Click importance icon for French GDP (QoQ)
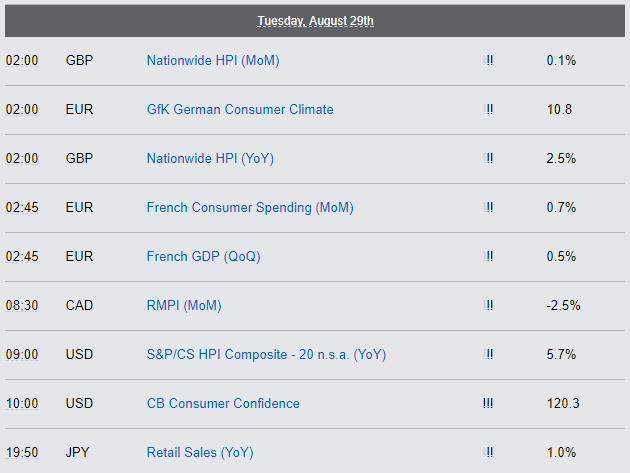The width and height of the screenshot is (630, 473). (488, 256)
